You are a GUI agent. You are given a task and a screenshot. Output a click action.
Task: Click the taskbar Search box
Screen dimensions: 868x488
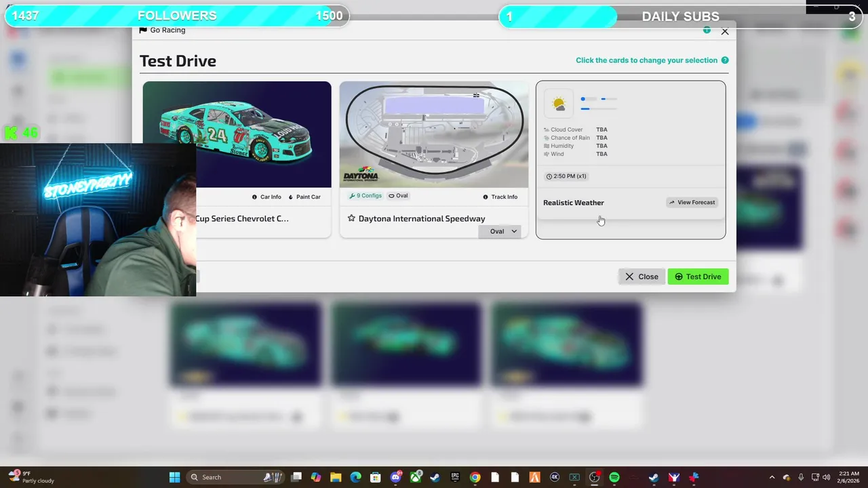[235, 477]
